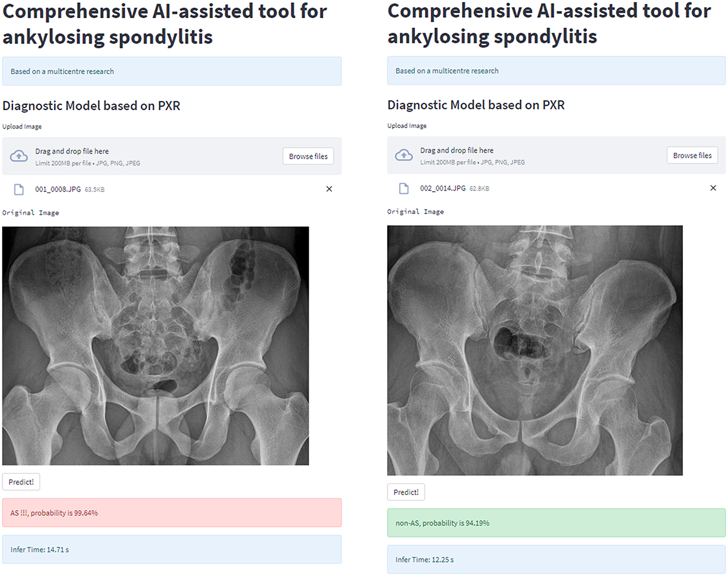Select filename 002_0014.JPG text
Screen dimensions: 728x576
tap(443, 188)
